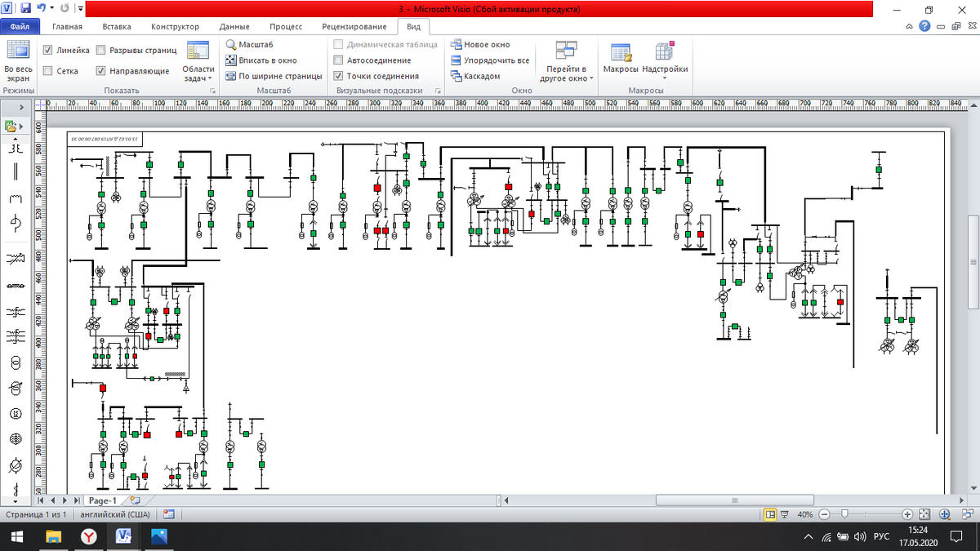Image resolution: width=980 pixels, height=551 pixels.
Task: Open the Показать group dialog launcher
Action: click(212, 91)
